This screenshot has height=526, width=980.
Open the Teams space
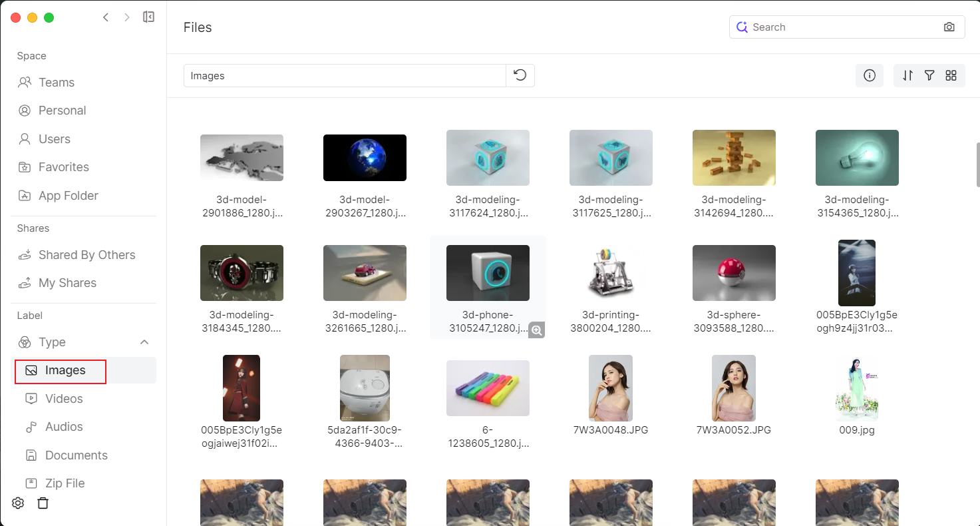pos(56,83)
